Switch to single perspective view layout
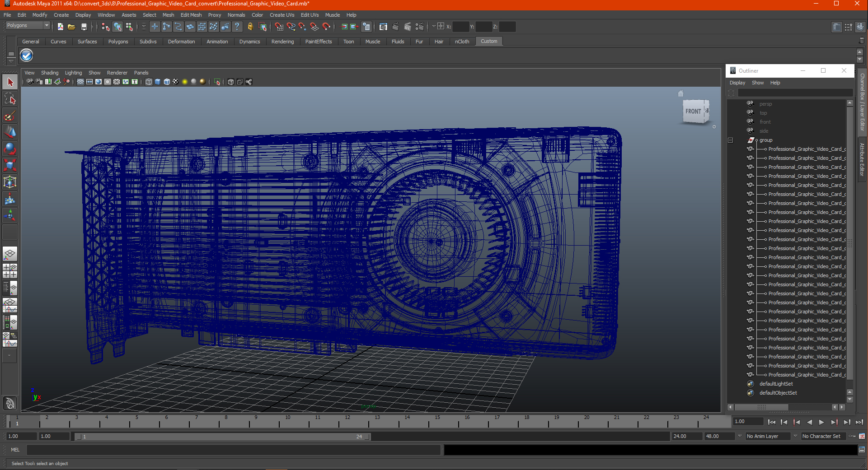The width and height of the screenshot is (868, 470). (10, 254)
